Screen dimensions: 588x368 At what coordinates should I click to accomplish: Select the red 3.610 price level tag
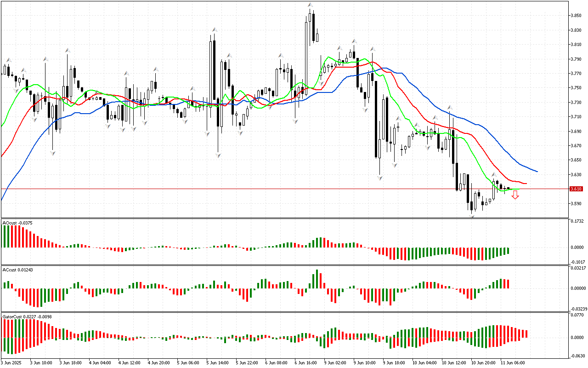click(x=576, y=189)
